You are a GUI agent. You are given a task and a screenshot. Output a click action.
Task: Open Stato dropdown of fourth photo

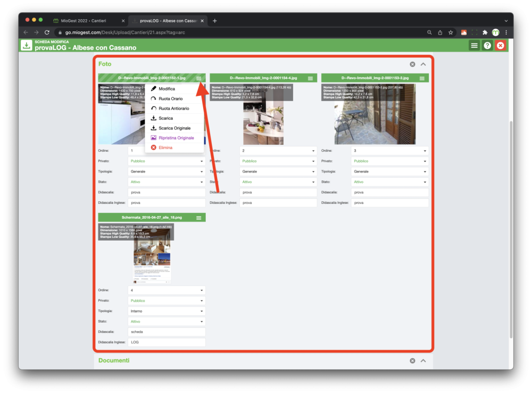(167, 322)
